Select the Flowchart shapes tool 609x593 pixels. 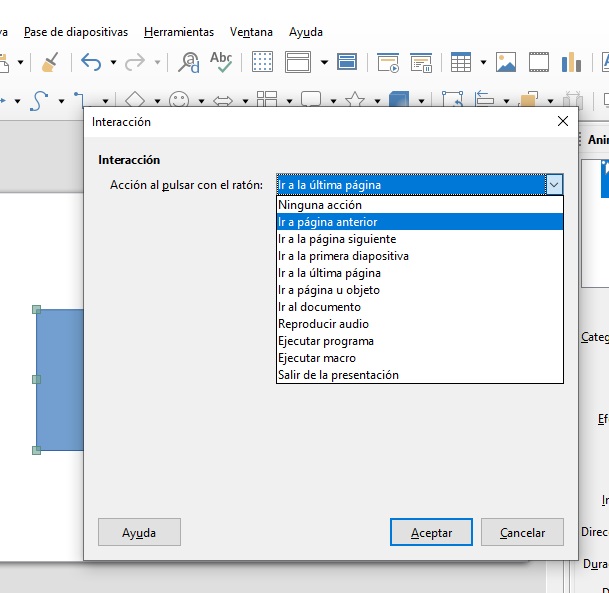click(x=267, y=99)
